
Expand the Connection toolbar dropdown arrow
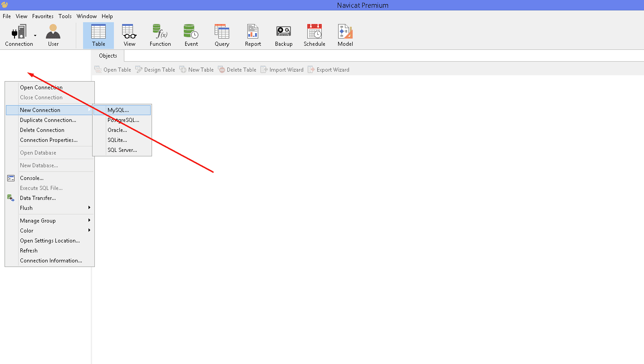pos(35,35)
